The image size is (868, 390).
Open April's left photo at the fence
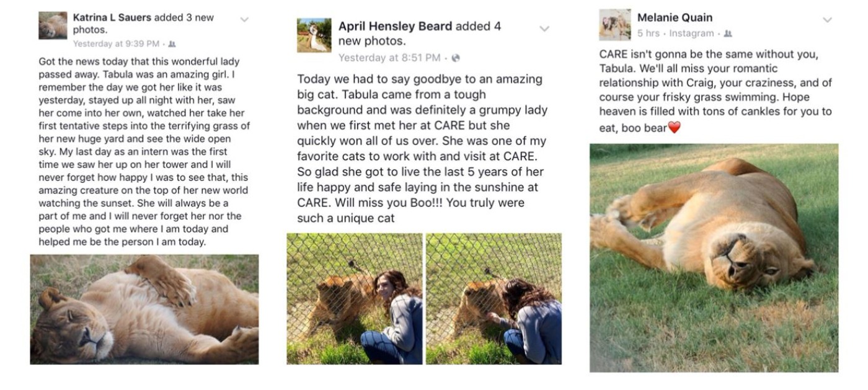[x=355, y=299]
